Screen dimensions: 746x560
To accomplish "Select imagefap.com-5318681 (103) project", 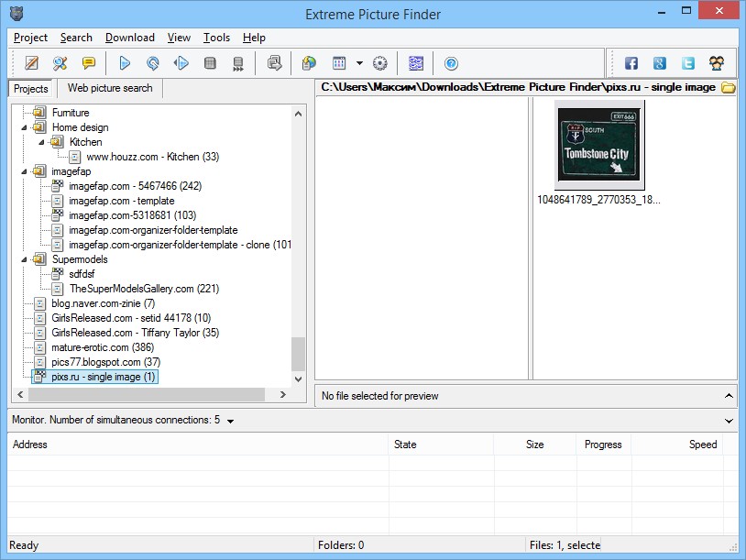I will (x=132, y=215).
